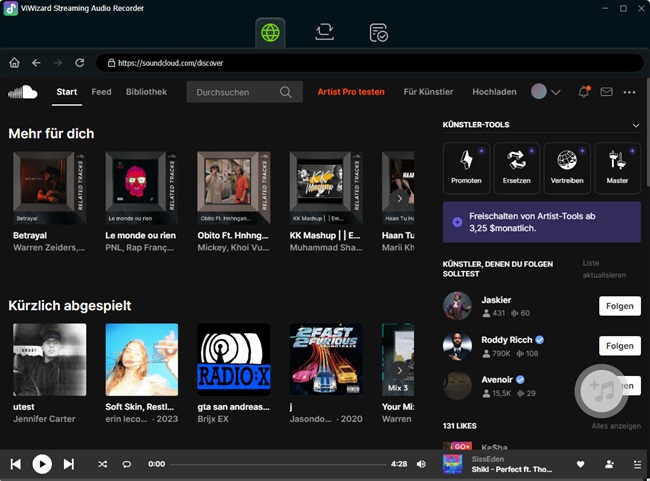Collapse the Künstler-Tools section
Screen dimensions: 650x481
click(635, 125)
